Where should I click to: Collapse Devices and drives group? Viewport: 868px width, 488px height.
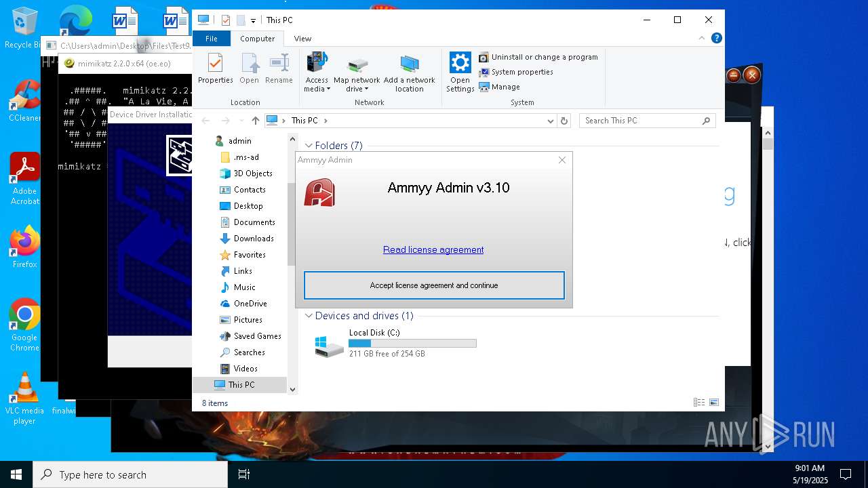point(309,316)
